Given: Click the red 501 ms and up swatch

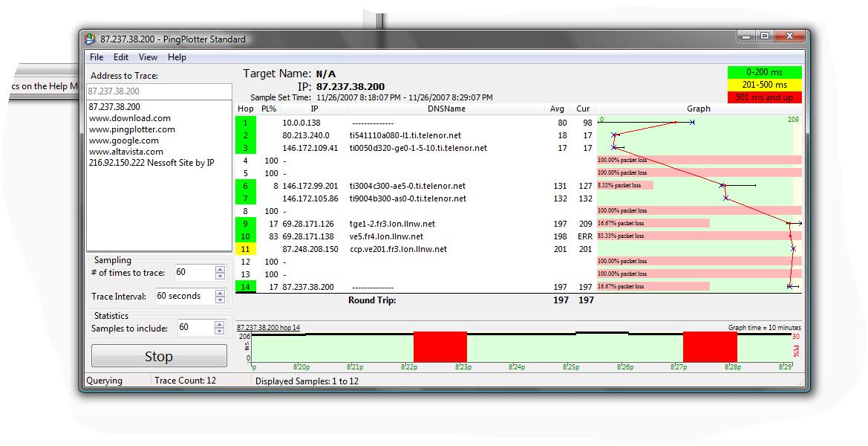Looking at the screenshot, I should coord(765,97).
